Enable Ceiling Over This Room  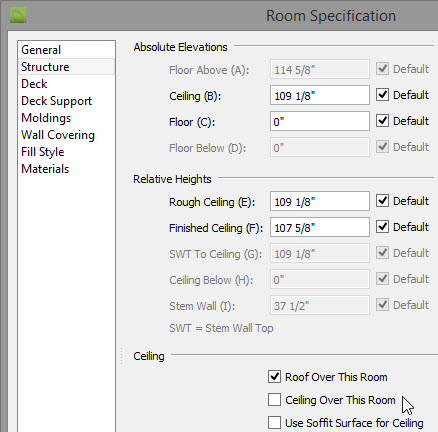pyautogui.click(x=274, y=399)
